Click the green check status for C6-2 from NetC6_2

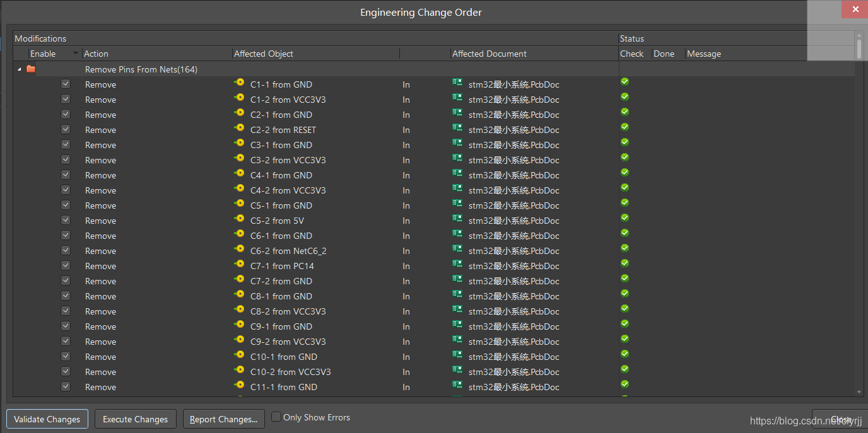coord(625,248)
